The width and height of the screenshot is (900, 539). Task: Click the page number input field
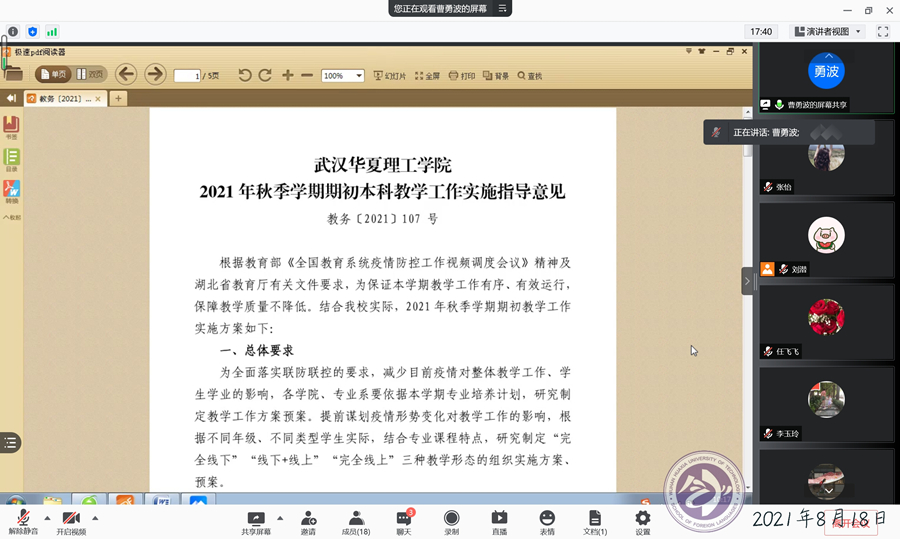click(187, 76)
